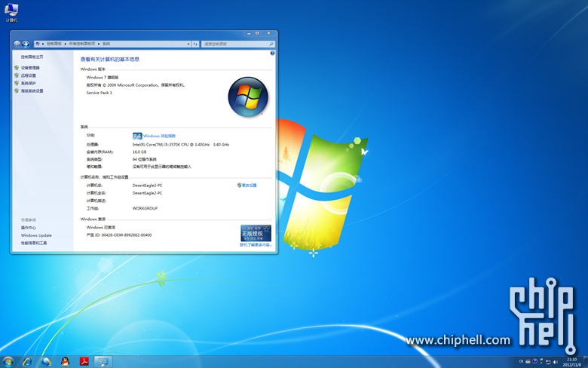Open the taskbar icon between Internet Explorer and QQ
588x368 pixels.
point(46,362)
